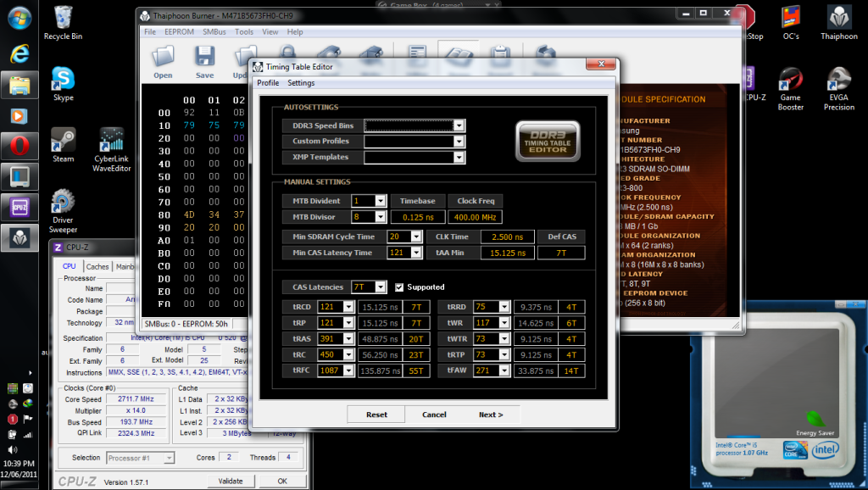Open the Opera browser taskbar icon
This screenshot has width=868, height=490.
[19, 146]
